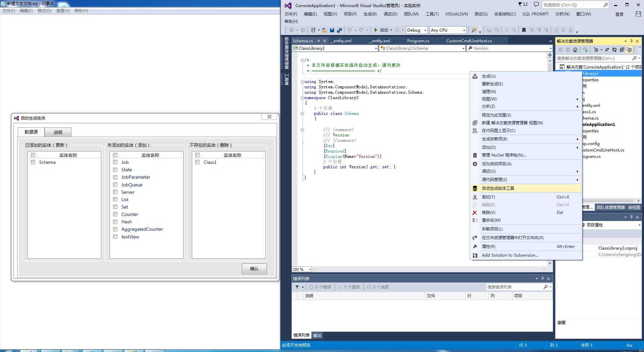Click the user account icon next to 登录
644x352 pixels.
pyautogui.click(x=638, y=14)
